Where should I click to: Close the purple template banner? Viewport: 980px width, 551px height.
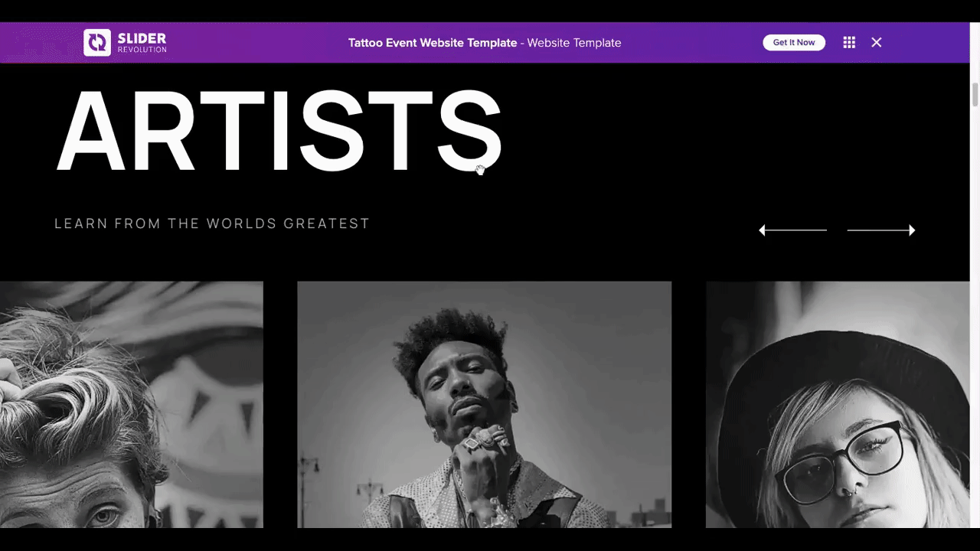[877, 43]
